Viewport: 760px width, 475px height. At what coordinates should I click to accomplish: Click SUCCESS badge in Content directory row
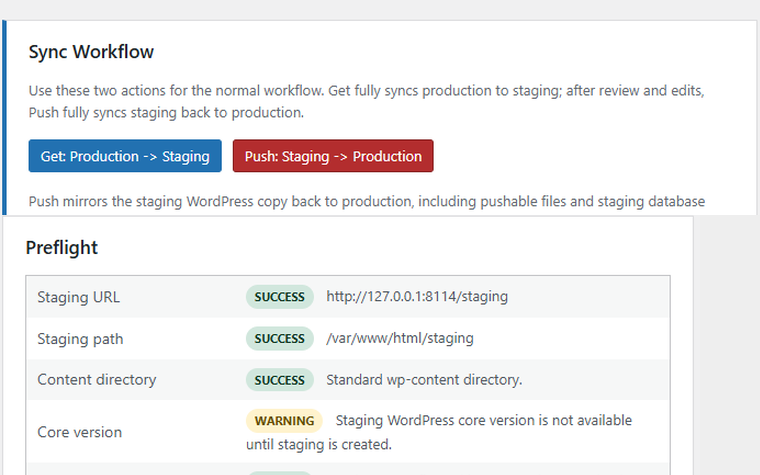click(x=280, y=380)
